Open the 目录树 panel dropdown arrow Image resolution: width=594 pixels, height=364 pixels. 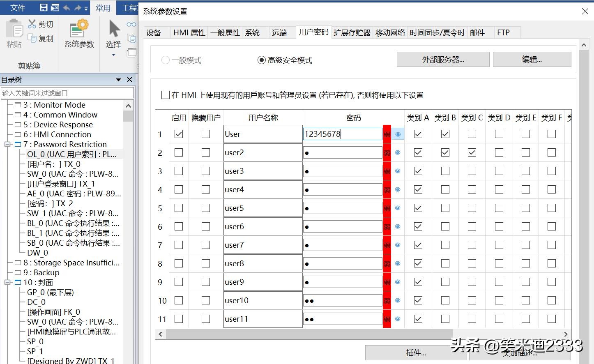119,80
